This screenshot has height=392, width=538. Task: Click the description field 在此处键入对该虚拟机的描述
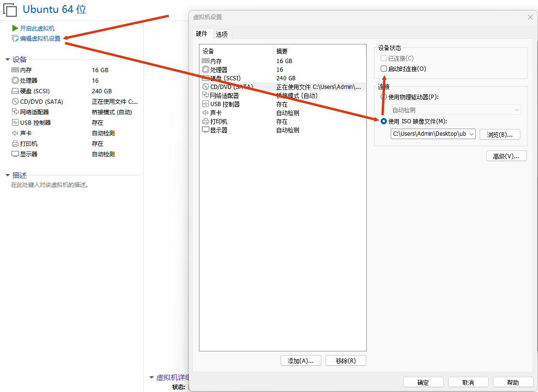pyautogui.click(x=50, y=185)
